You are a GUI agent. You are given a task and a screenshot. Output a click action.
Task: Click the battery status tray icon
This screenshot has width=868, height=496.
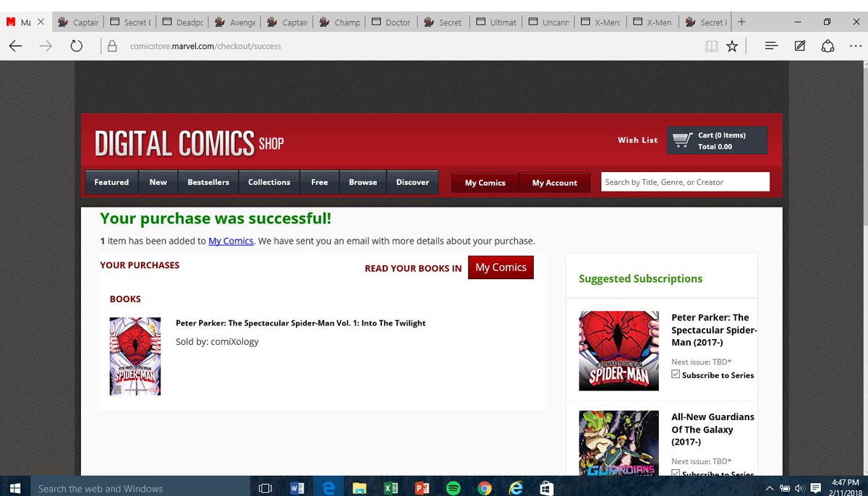[x=784, y=488]
